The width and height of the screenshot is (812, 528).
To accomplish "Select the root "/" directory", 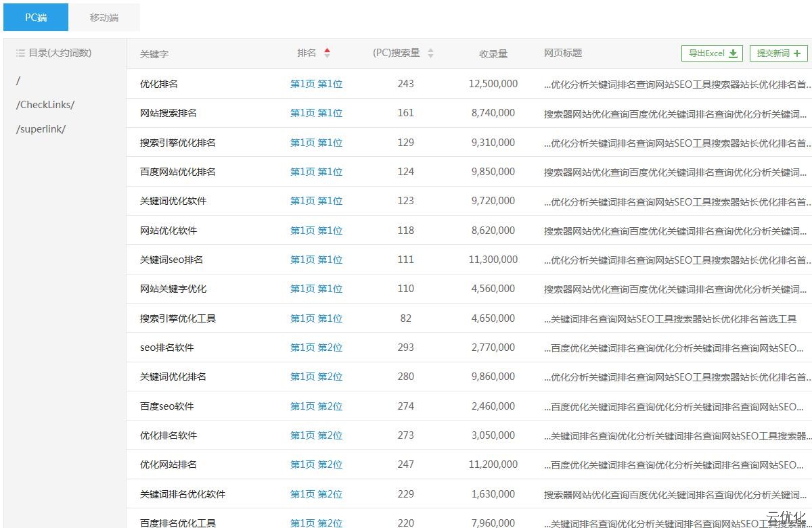I will (18, 80).
